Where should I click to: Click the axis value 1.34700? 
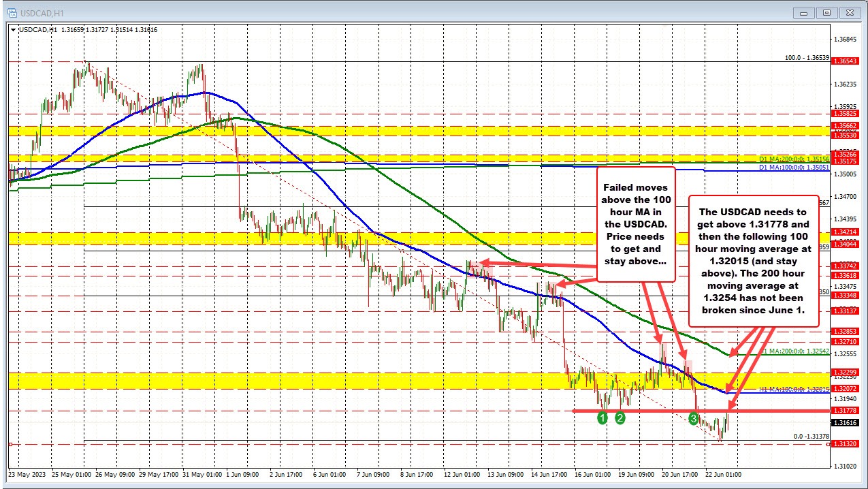[843, 196]
